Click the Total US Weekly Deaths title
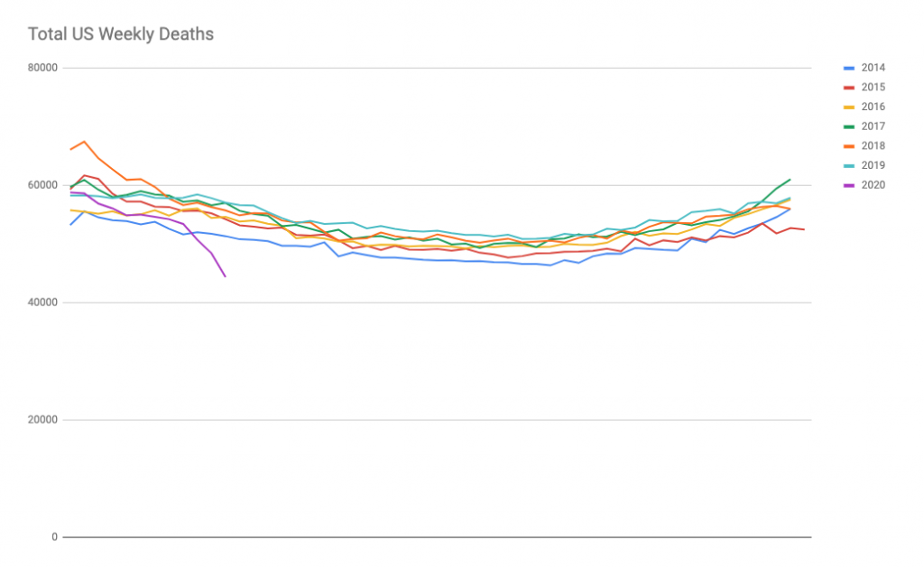The height and width of the screenshot is (568, 924). coord(121,34)
